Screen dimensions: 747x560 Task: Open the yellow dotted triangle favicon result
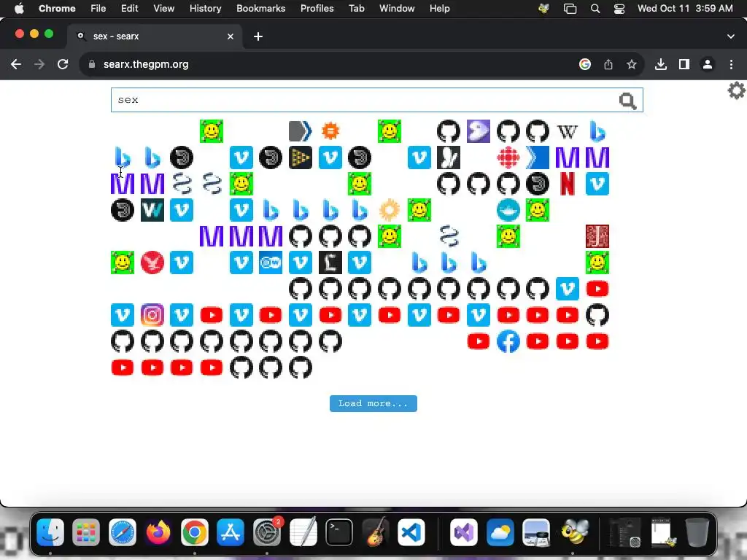[x=301, y=157]
